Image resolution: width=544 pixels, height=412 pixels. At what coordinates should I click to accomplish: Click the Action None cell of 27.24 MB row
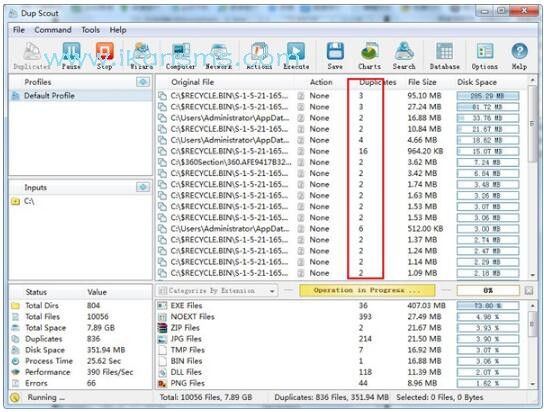point(319,107)
